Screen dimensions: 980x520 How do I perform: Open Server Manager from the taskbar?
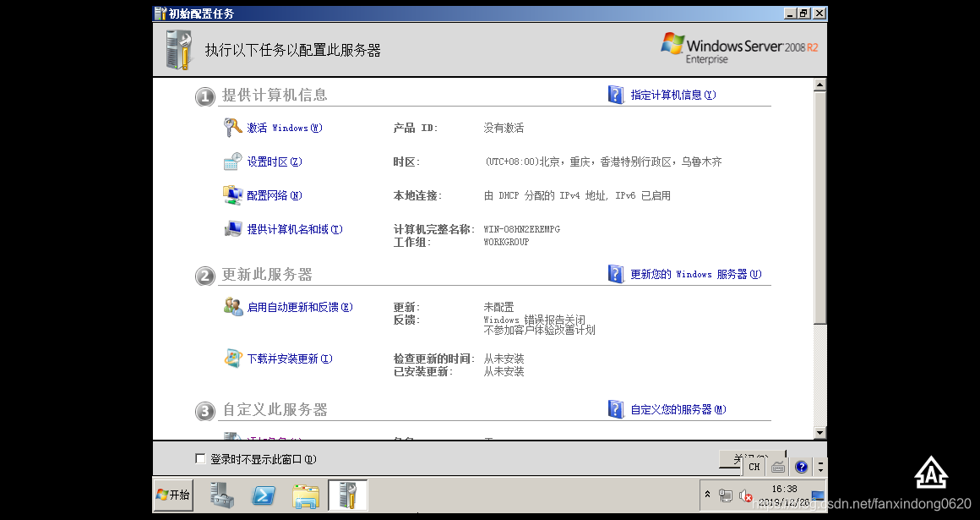[222, 495]
